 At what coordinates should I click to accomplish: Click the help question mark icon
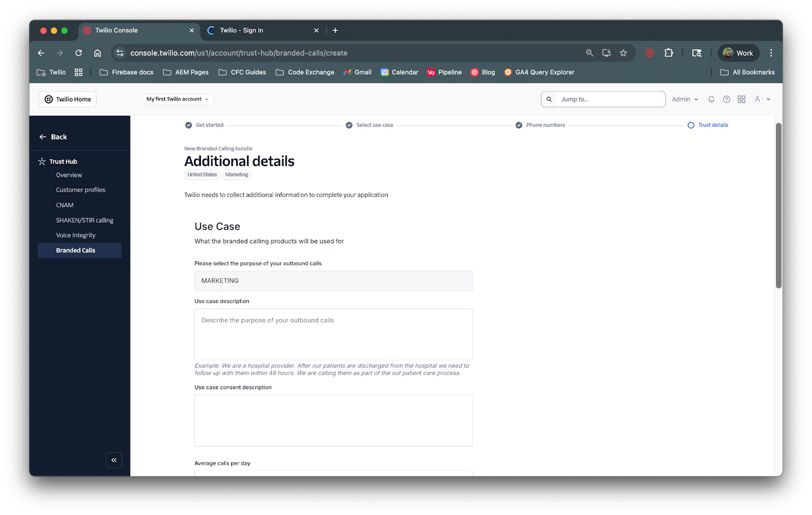[x=726, y=99]
